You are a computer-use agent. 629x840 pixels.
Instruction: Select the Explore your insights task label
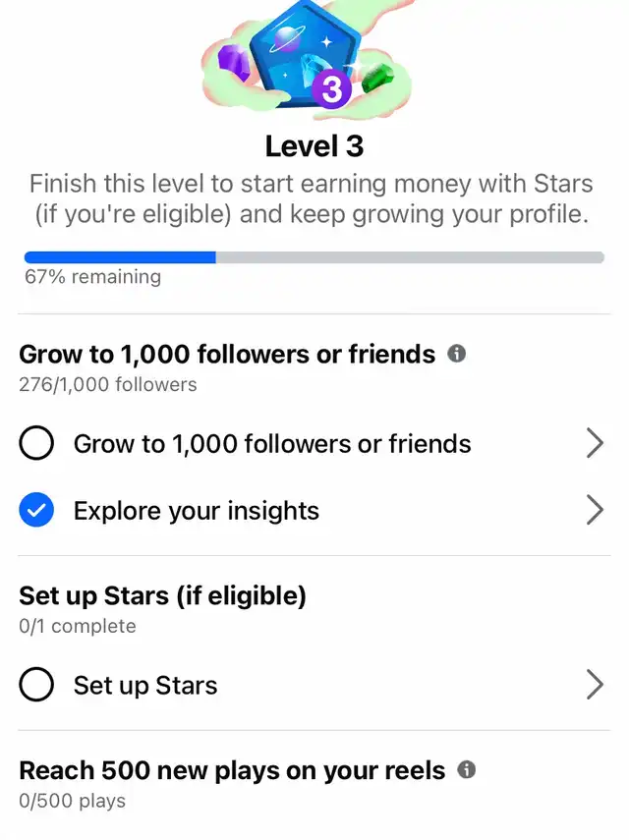[197, 511]
